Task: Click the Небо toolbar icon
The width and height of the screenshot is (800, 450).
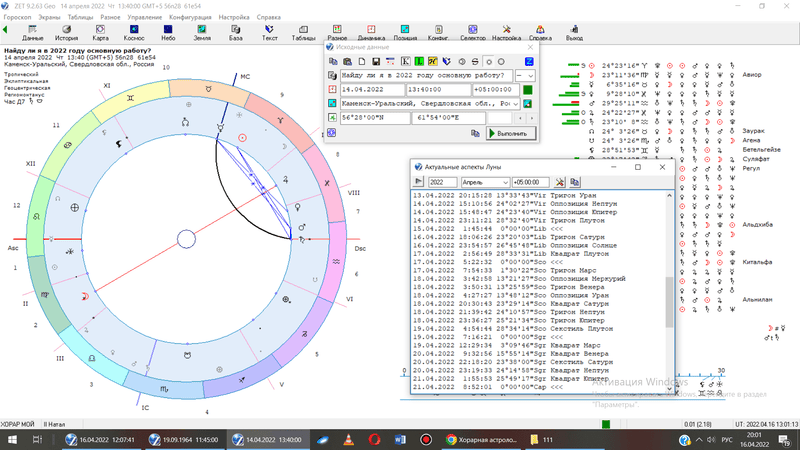Action: coord(168,32)
